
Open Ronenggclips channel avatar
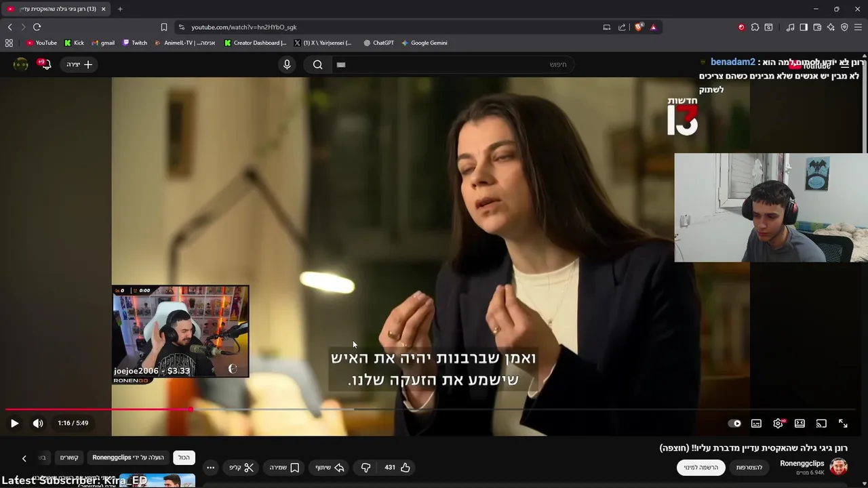(839, 467)
